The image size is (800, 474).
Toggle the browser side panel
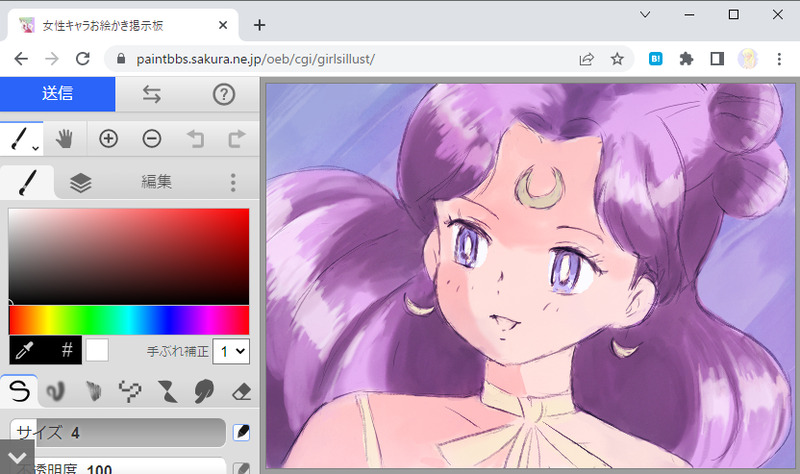717,59
